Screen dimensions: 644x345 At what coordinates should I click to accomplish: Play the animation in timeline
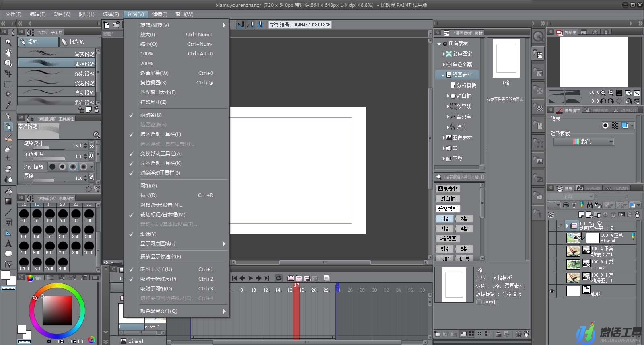tap(250, 278)
